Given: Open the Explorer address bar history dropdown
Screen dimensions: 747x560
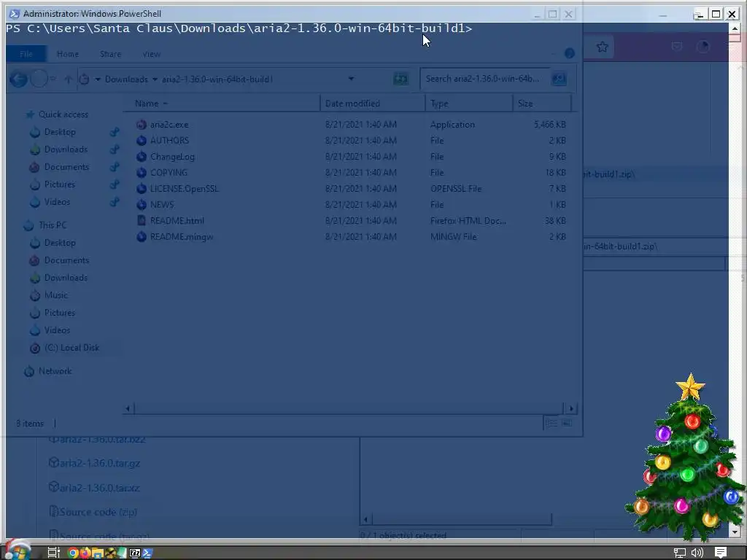Looking at the screenshot, I should (x=351, y=79).
